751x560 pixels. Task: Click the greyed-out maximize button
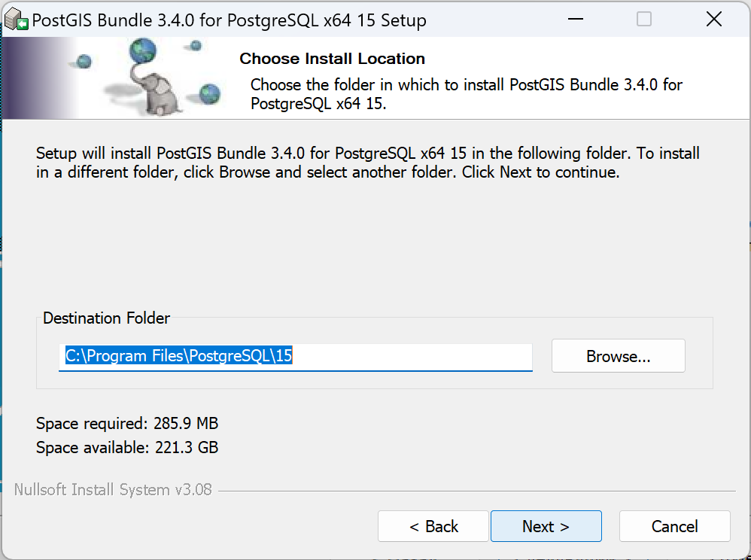point(644,20)
